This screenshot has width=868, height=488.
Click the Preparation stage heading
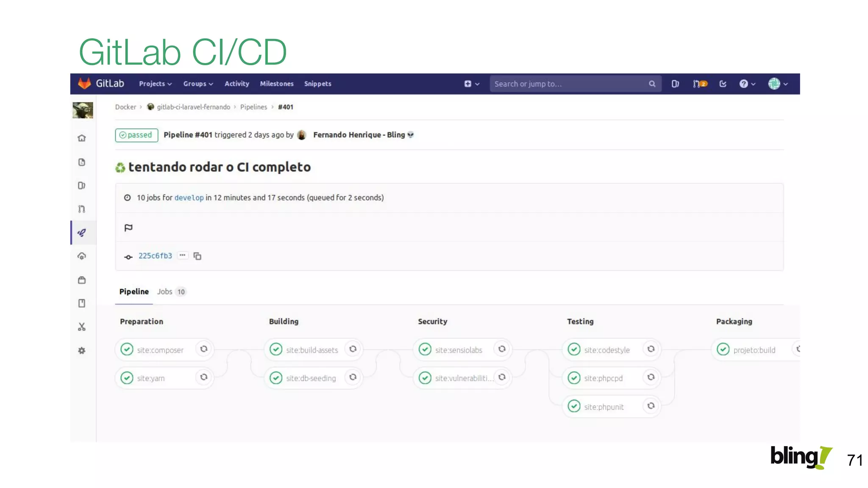tap(142, 322)
